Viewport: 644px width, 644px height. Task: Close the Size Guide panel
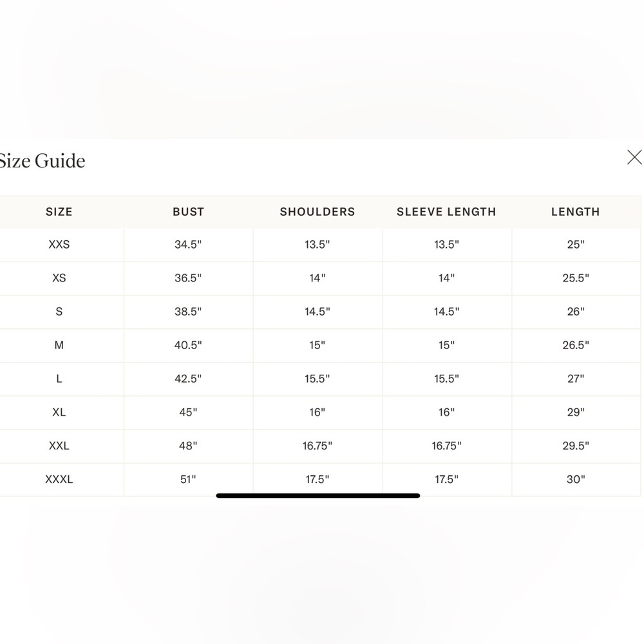pos(634,157)
